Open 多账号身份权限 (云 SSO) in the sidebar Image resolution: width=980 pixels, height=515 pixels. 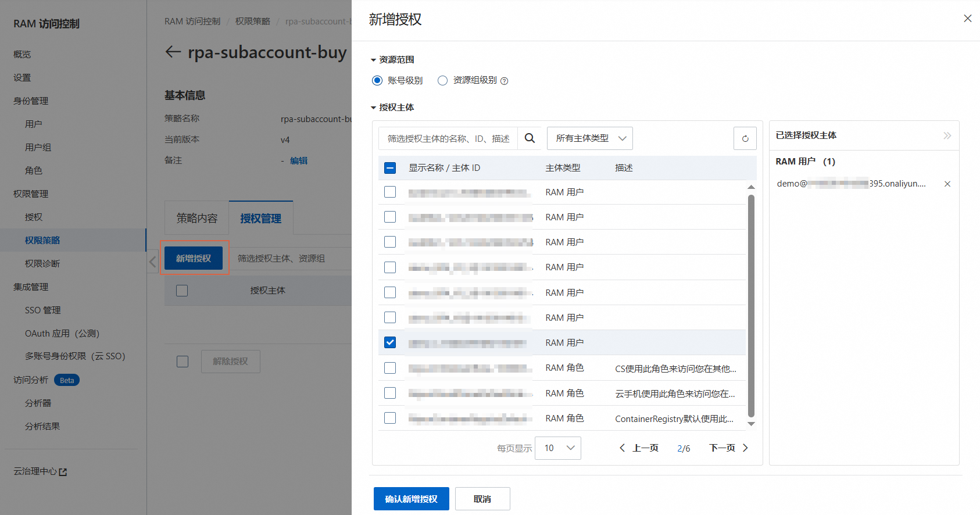(x=75, y=356)
